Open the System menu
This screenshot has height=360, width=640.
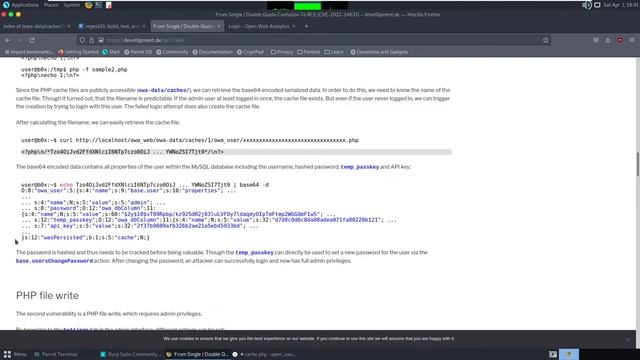[x=71, y=5]
